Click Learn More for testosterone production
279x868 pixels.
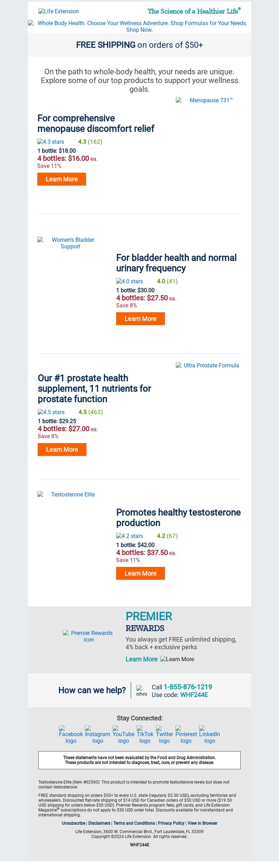pos(141,573)
